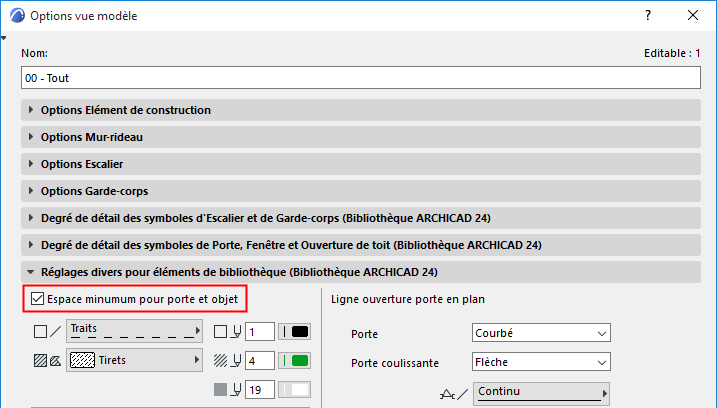Click the pen icon next to value 1
The width and height of the screenshot is (717, 408).
(x=236, y=332)
